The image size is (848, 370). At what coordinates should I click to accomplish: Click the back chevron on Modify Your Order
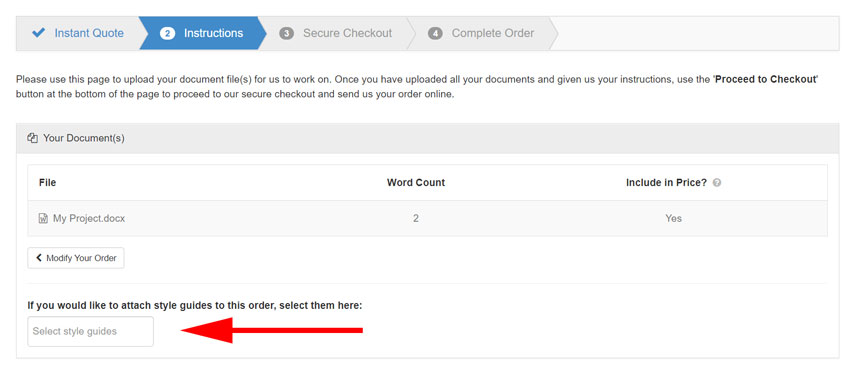pyautogui.click(x=38, y=258)
